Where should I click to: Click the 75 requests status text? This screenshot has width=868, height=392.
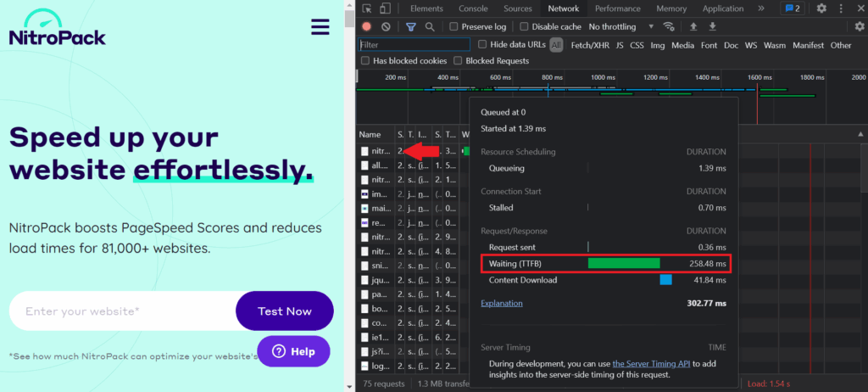(x=384, y=384)
